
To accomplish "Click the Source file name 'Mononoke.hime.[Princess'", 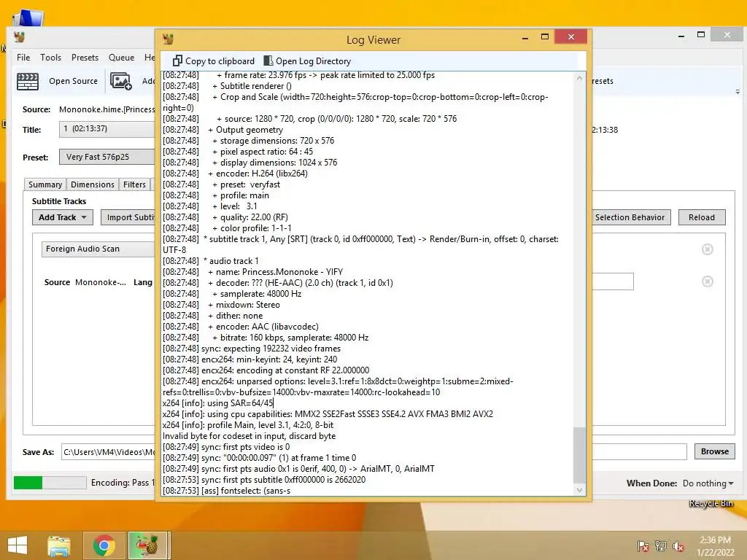I will pos(107,109).
